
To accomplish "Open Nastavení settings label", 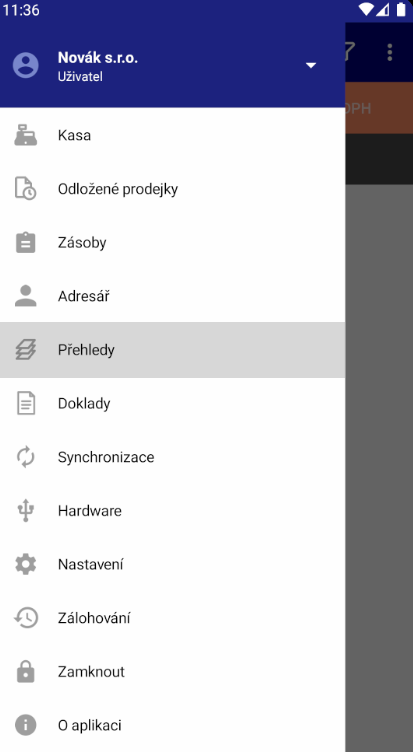I will [x=91, y=564].
